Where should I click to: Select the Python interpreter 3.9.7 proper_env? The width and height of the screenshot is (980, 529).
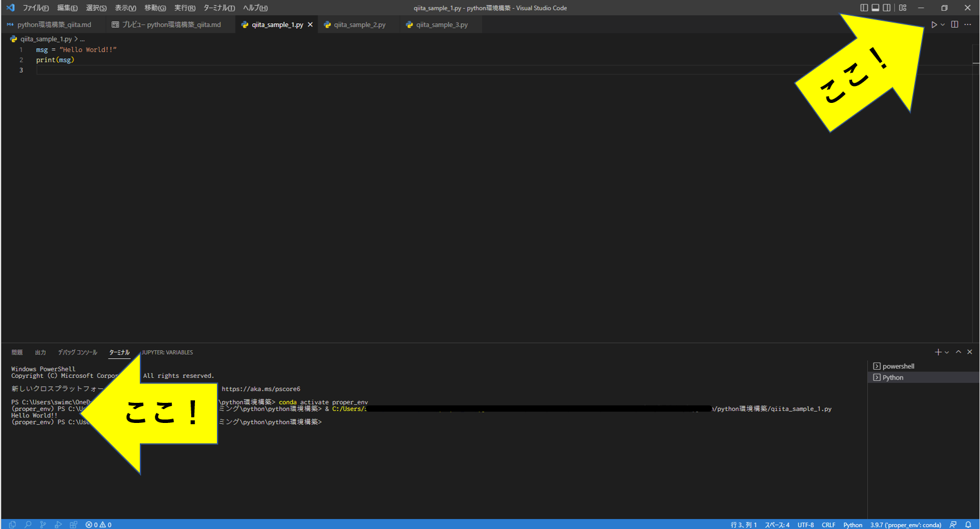click(x=905, y=525)
